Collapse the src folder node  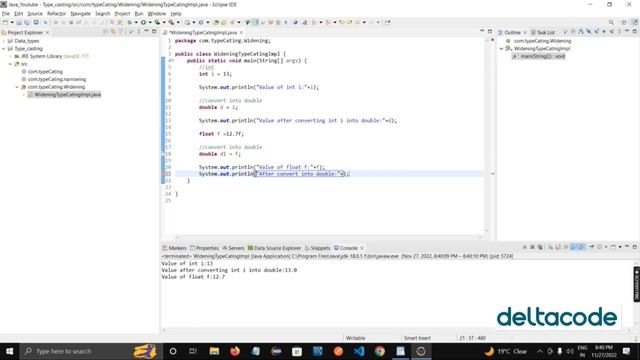[x=11, y=64]
